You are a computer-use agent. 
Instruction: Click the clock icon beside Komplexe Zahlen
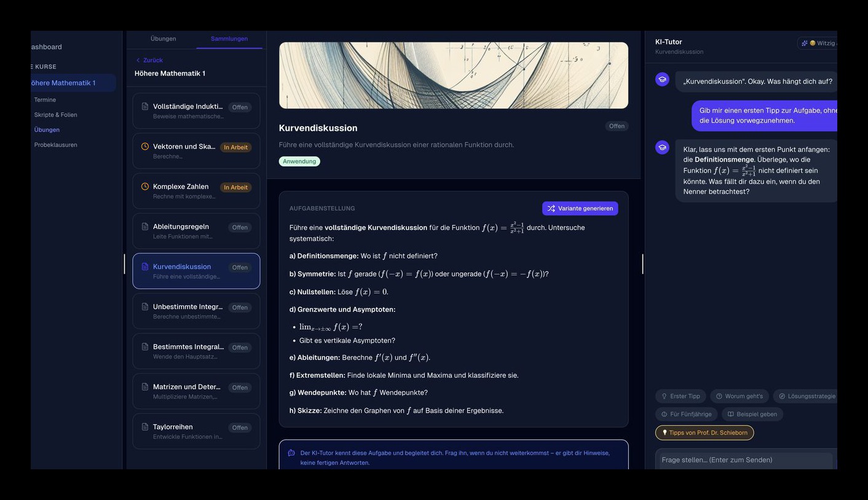(145, 187)
